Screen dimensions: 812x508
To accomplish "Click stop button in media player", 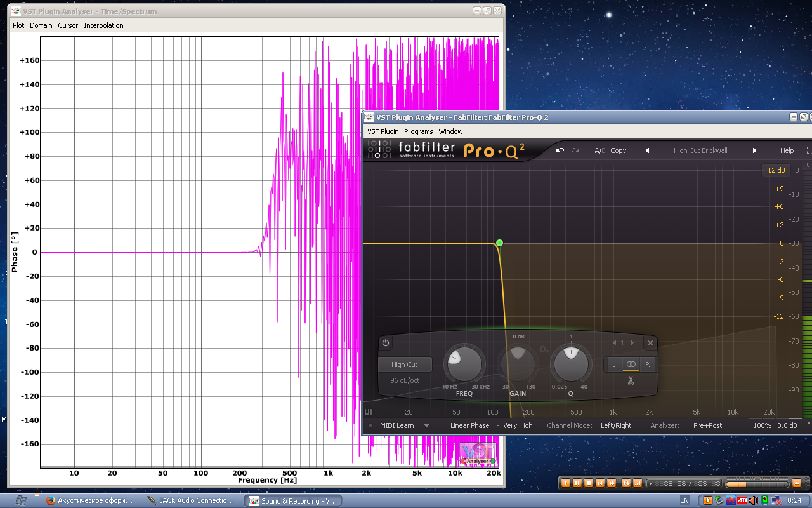I will point(589,483).
